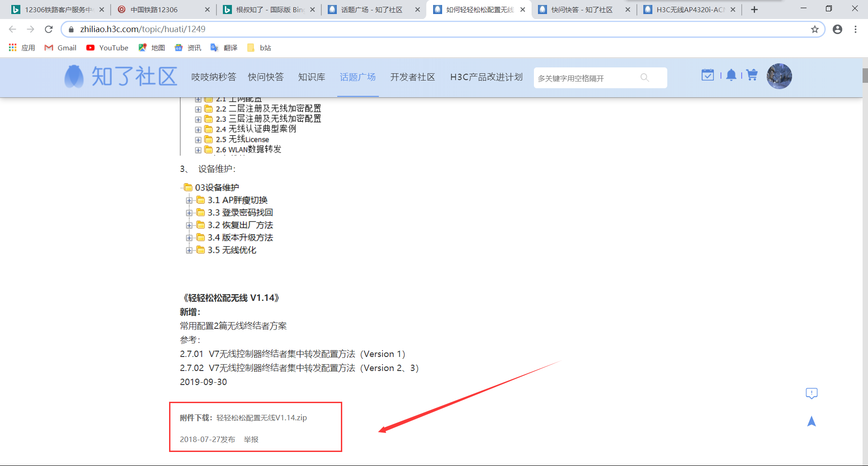Click the page vertical scrollbar thumb
Image resolution: width=868 pixels, height=466 pixels.
coord(865,76)
